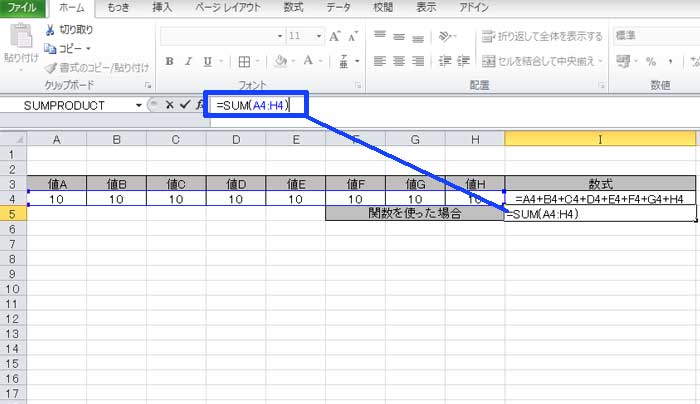Toggle right text alignment
The height and width of the screenshot is (404, 700).
(x=418, y=61)
